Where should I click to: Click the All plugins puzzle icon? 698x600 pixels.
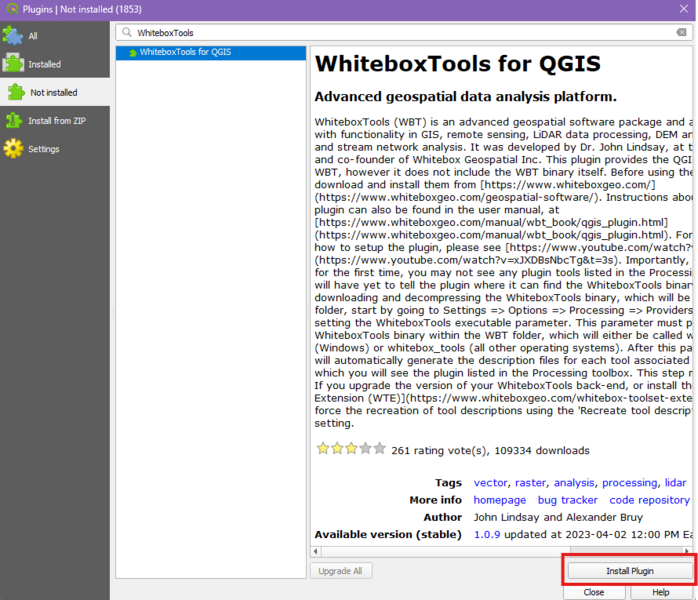[13, 36]
